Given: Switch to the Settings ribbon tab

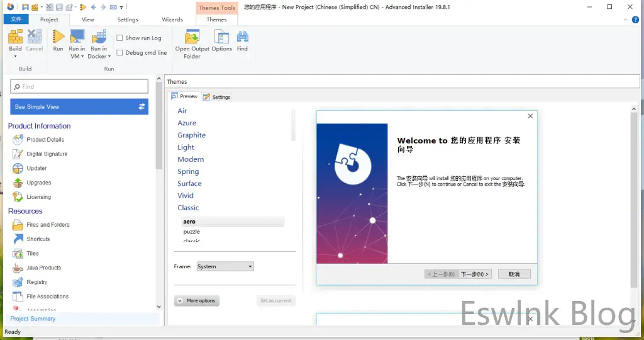Looking at the screenshot, I should pos(128,20).
